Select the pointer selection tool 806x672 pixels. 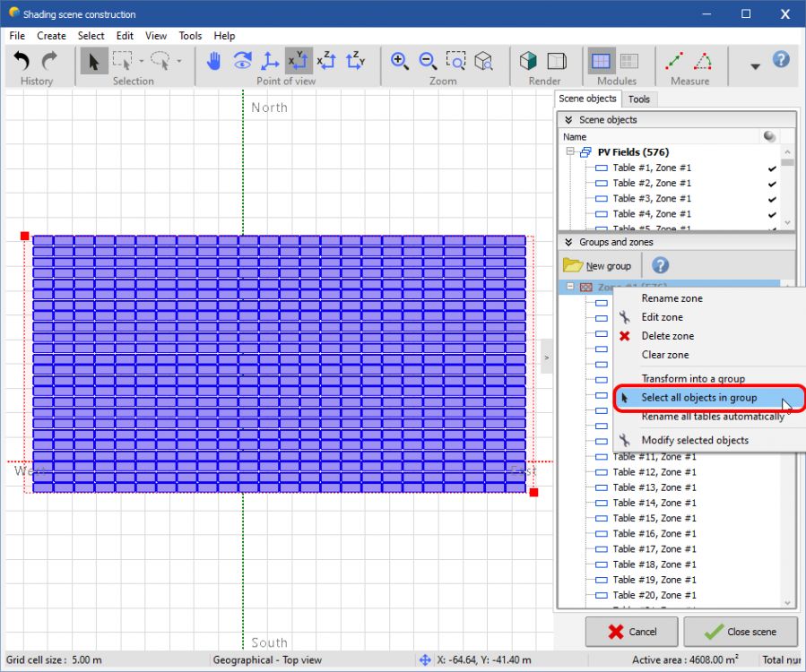point(94,61)
